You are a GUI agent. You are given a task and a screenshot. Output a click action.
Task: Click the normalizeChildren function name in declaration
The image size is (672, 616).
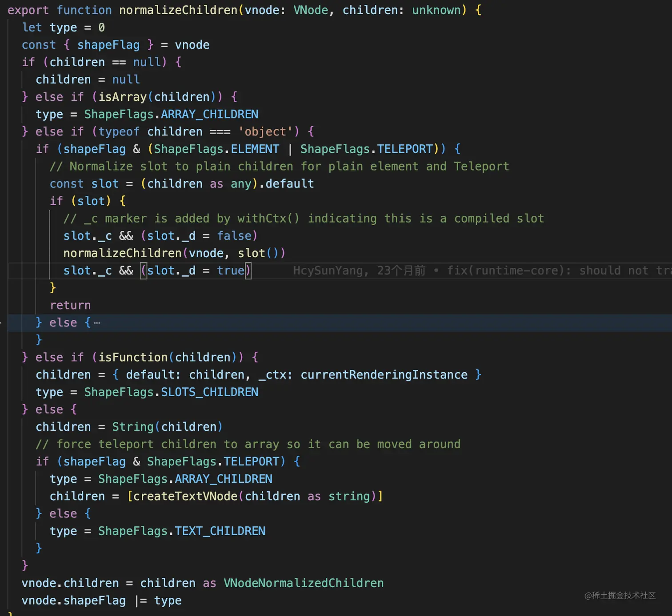click(x=178, y=10)
